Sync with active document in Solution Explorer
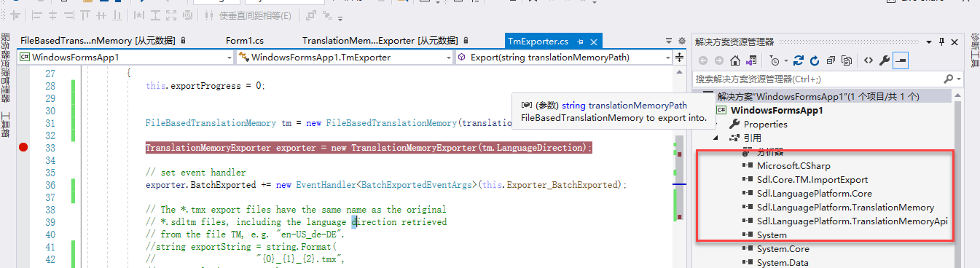Image resolution: width=980 pixels, height=268 pixels. pyautogui.click(x=799, y=61)
